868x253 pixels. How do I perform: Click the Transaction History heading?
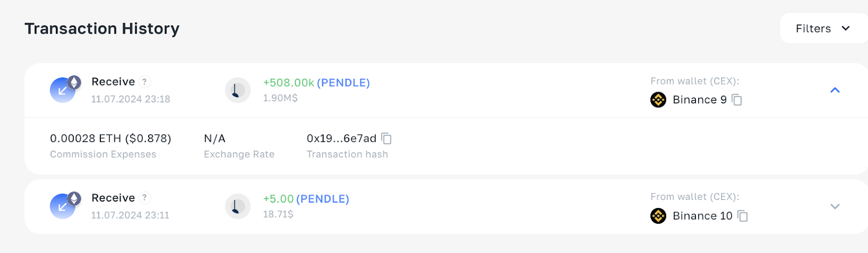[x=102, y=28]
